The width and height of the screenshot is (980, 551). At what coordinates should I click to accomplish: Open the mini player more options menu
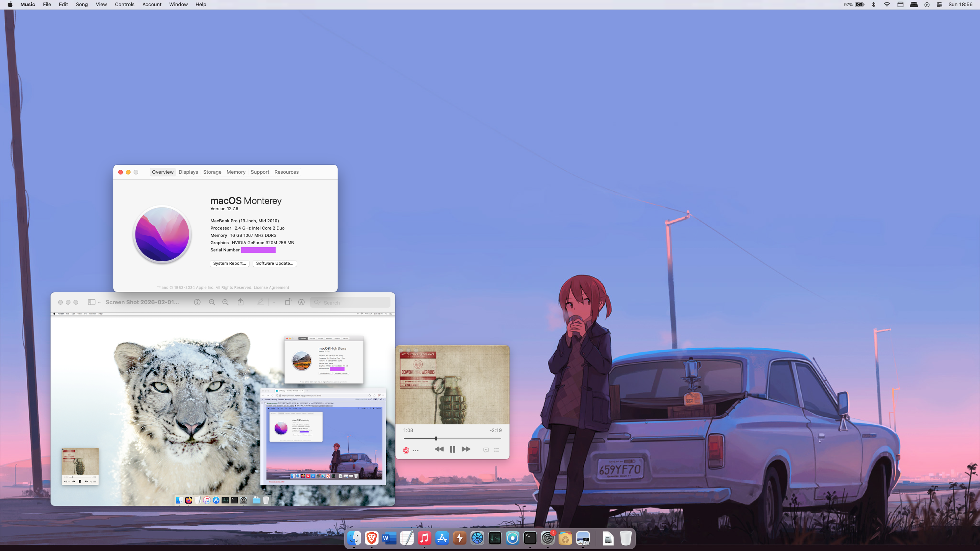416,450
